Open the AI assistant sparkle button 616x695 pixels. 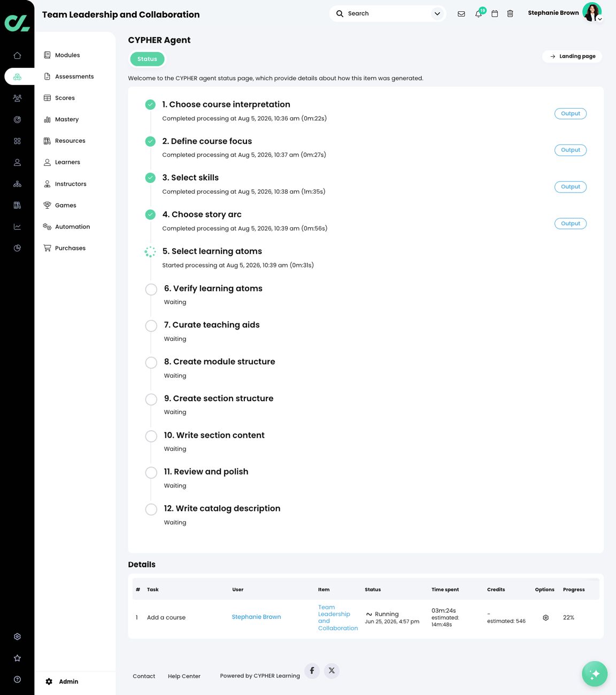coord(595,674)
